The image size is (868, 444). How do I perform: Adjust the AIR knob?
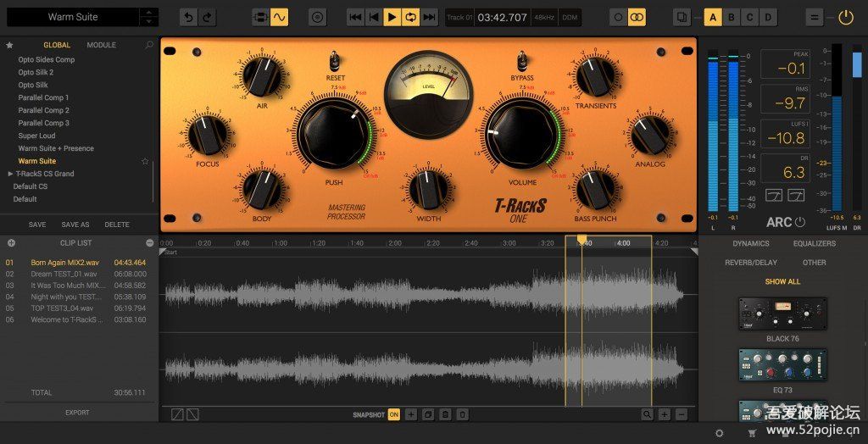[x=262, y=76]
